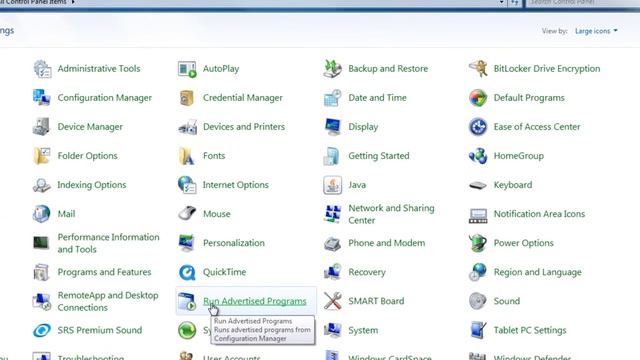
Task: Open the Large icons view dropdown
Action: 596,31
